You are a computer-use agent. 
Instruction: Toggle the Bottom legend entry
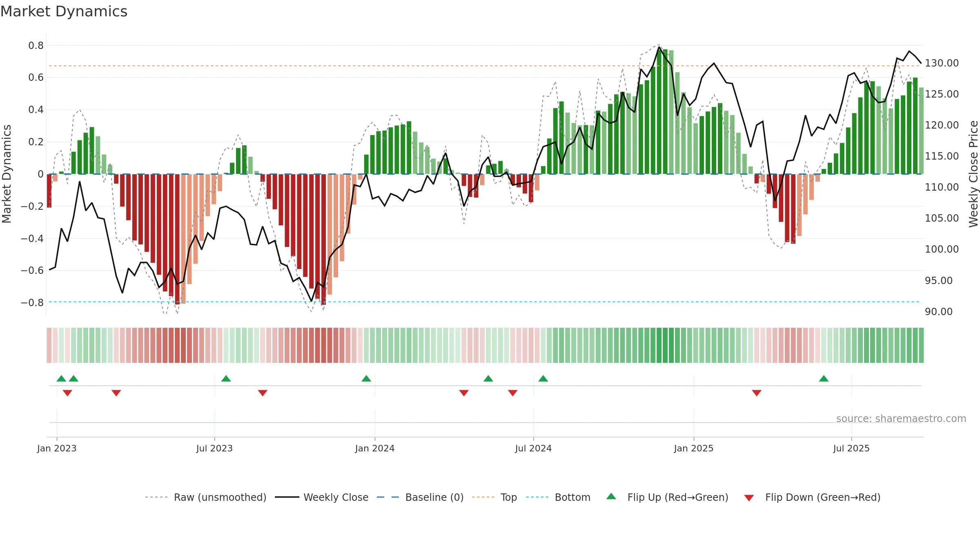[558, 497]
